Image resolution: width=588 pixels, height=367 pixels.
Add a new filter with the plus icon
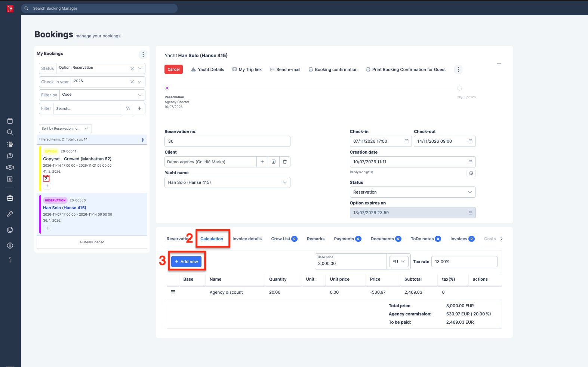pos(139,108)
